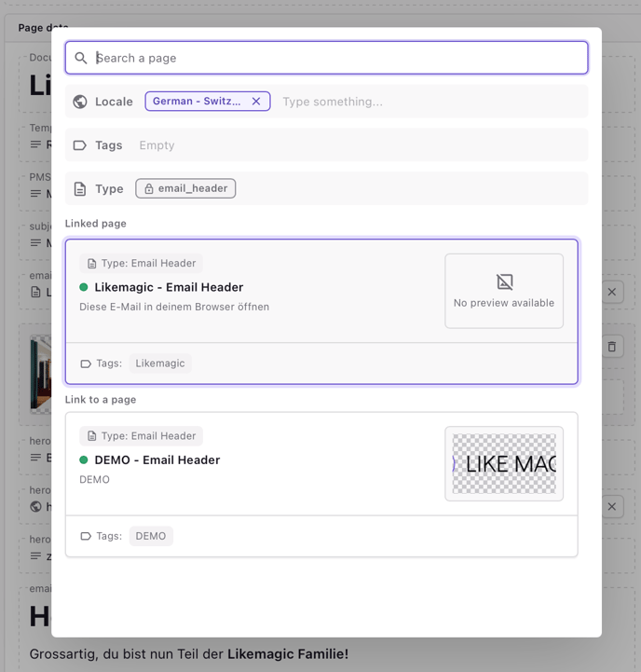
Task: Click the Type document icon
Action: point(80,189)
